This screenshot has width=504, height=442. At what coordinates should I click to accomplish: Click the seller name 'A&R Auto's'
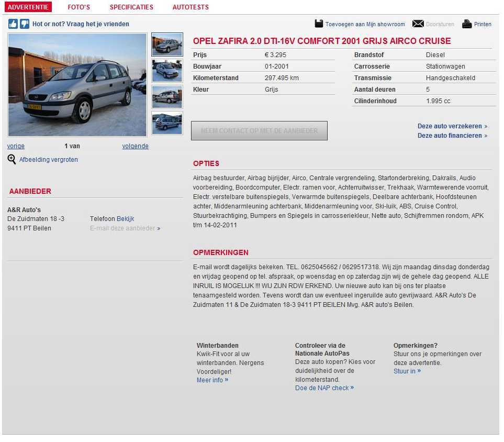[x=24, y=210]
